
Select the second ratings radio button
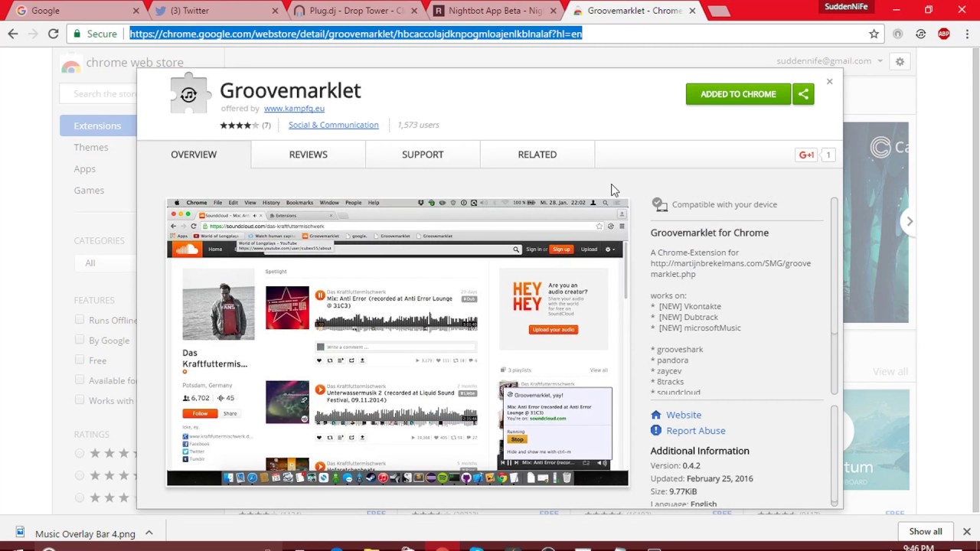click(x=80, y=475)
